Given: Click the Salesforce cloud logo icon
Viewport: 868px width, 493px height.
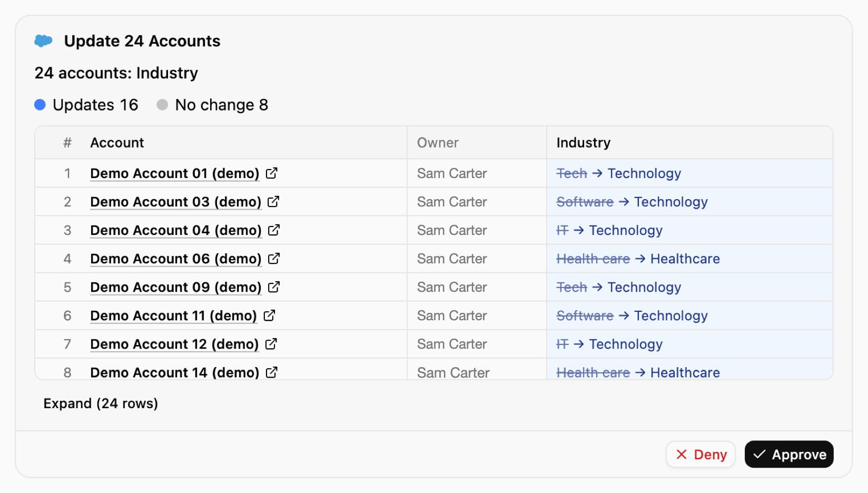Looking at the screenshot, I should [x=43, y=41].
